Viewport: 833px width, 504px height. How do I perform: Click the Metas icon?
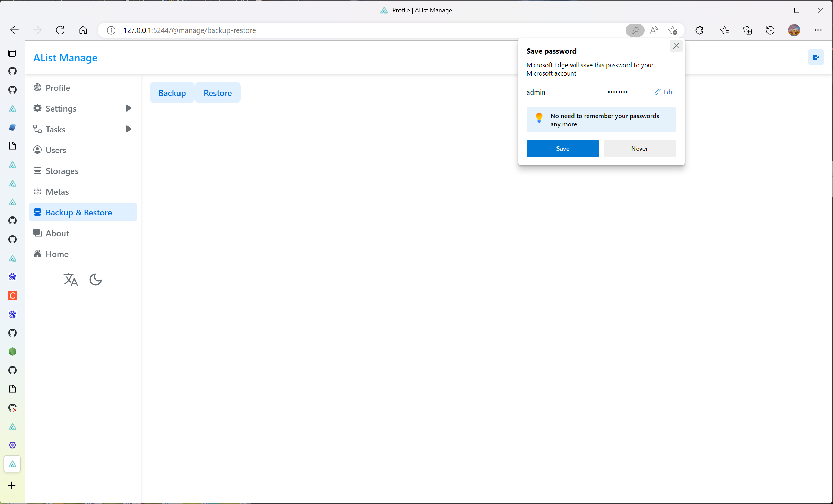tap(37, 191)
